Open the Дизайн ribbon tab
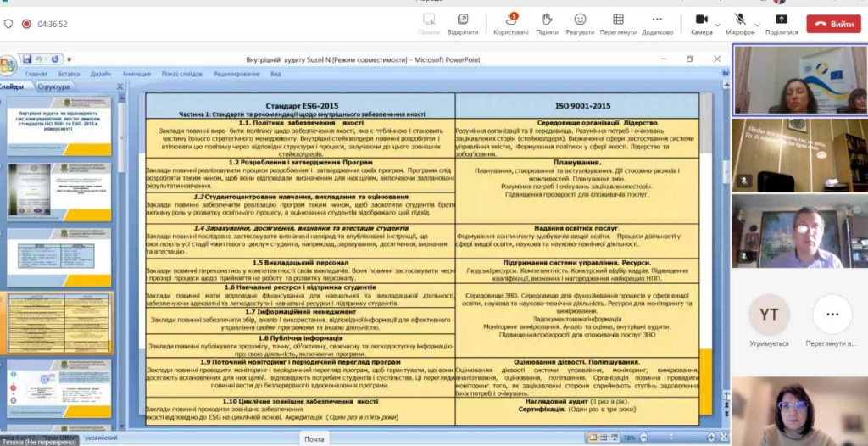 101,74
